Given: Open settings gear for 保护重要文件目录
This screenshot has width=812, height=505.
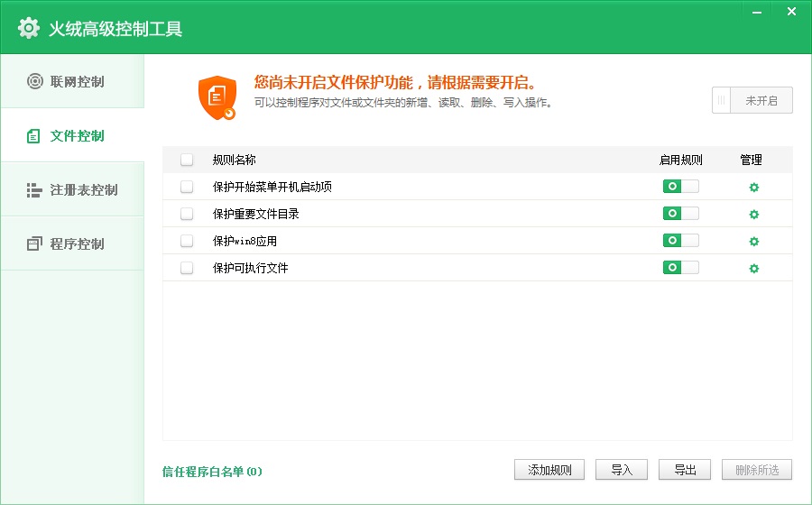Looking at the screenshot, I should pos(754,215).
